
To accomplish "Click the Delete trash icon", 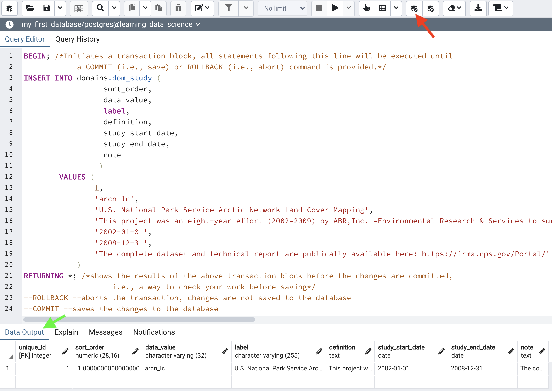I will [178, 8].
